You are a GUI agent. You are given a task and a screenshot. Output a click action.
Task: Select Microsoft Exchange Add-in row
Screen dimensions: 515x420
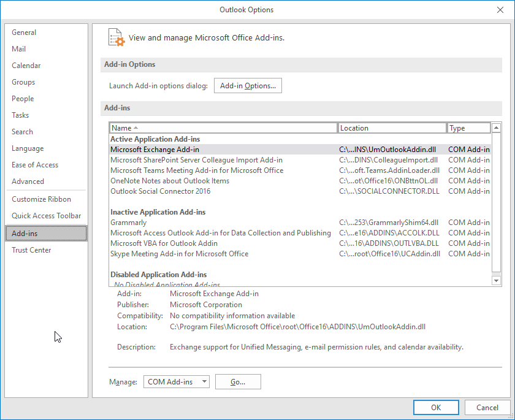300,150
